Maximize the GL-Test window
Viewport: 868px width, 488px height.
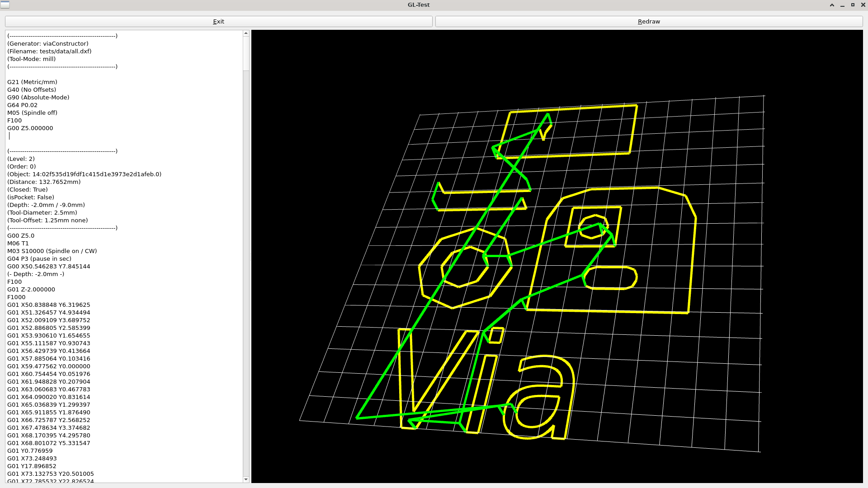coord(853,5)
